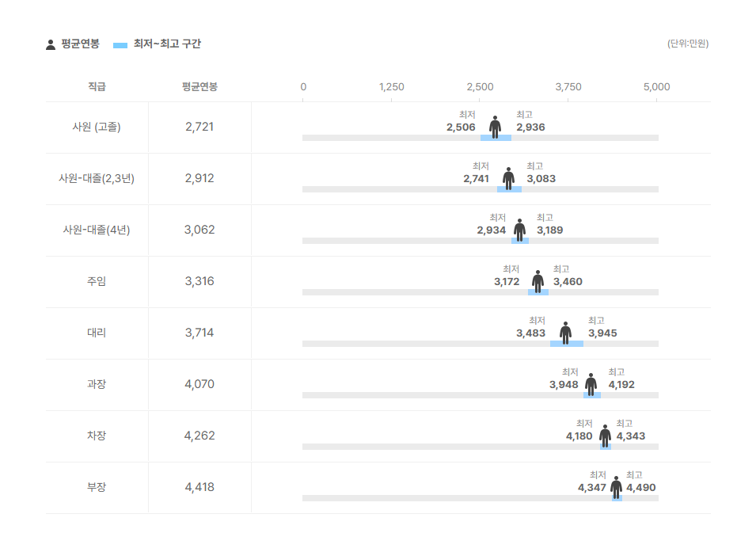756x552 pixels.
Task: Click the 평균연봉 legend person icon
Action: pos(51,44)
